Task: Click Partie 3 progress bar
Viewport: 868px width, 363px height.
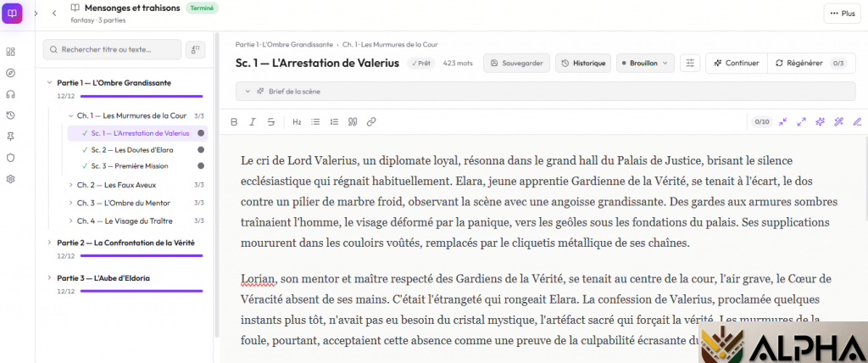Action: [x=142, y=291]
